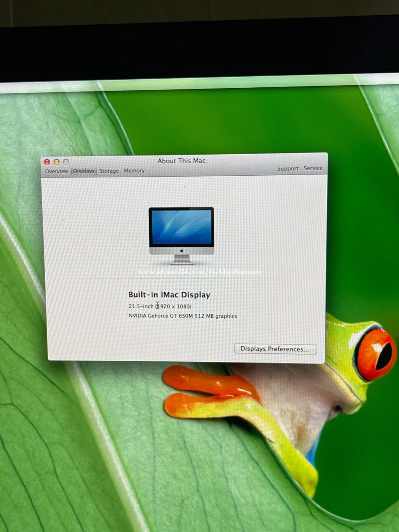This screenshot has height=532, width=399.
Task: Click NVIDIA GeForce GT 650M graphics text
Action: tap(182, 316)
